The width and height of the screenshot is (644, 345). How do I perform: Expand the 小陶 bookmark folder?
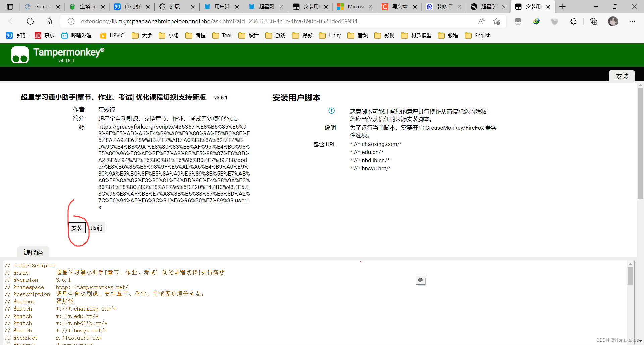point(168,36)
